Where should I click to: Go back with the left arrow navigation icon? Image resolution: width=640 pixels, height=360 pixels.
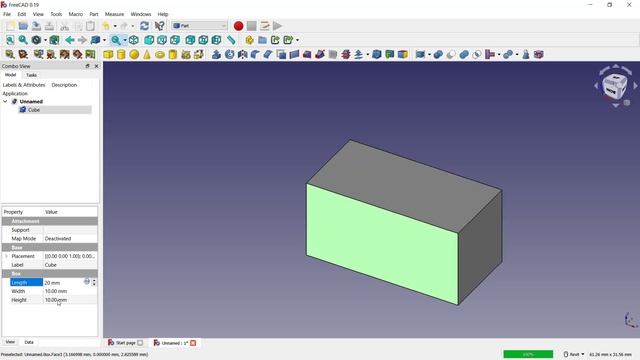pos(69,40)
